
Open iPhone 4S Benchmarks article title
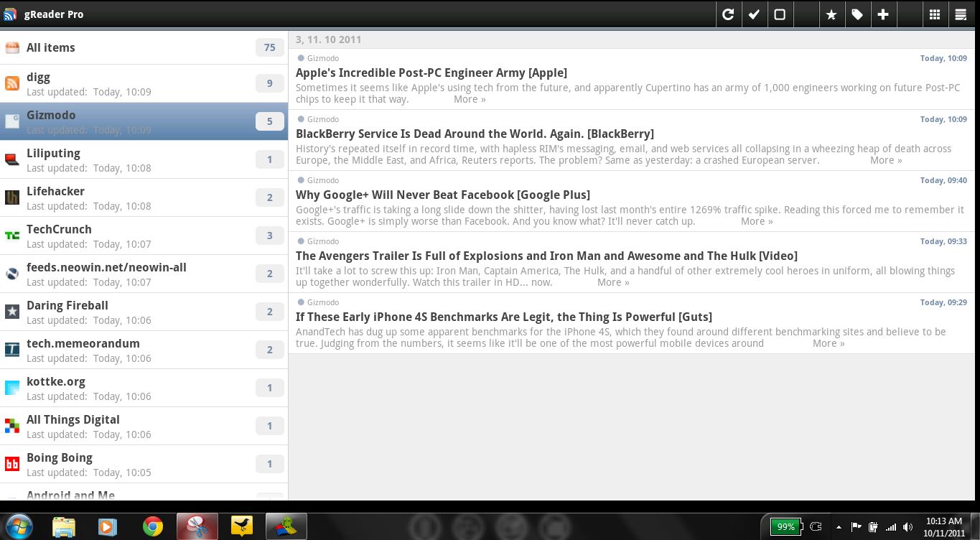coord(503,317)
